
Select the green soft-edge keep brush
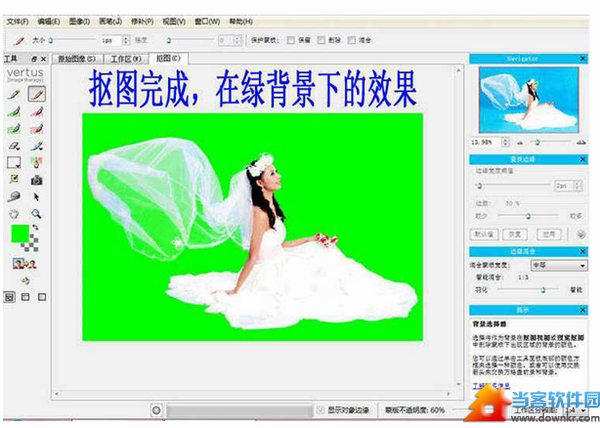14,112
